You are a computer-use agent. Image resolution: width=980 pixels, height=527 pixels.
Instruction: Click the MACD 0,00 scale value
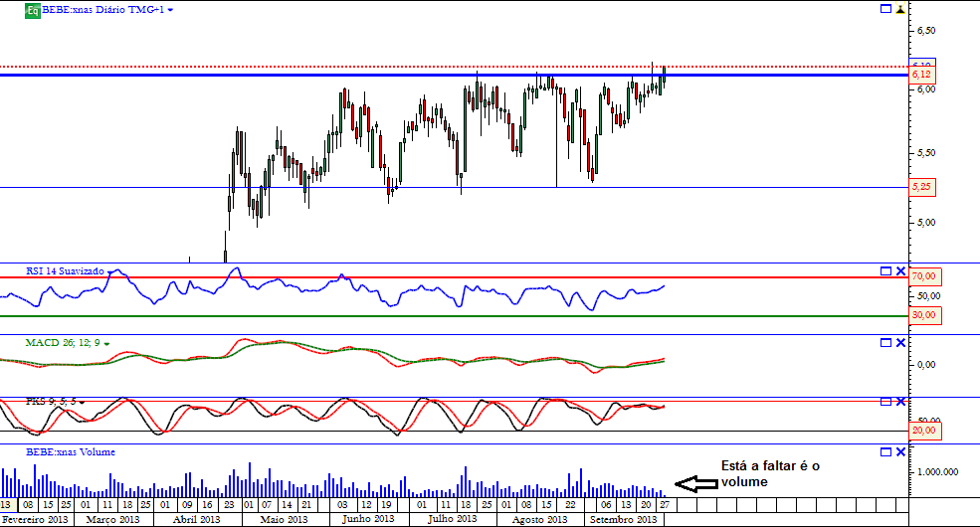pos(926,365)
